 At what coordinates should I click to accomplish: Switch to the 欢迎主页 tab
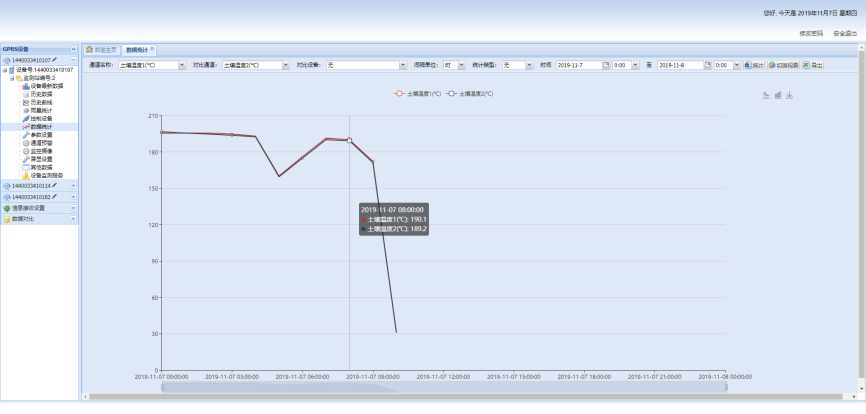pyautogui.click(x=100, y=49)
